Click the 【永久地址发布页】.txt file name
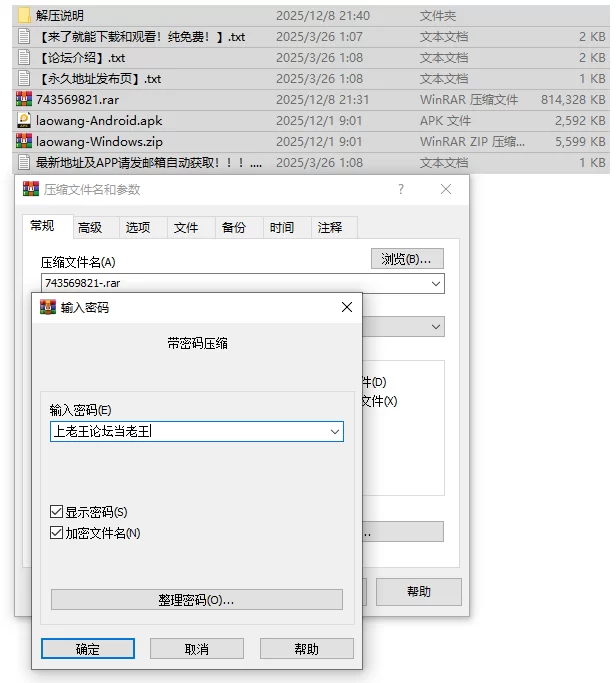This screenshot has height=683, width=616. (x=99, y=78)
